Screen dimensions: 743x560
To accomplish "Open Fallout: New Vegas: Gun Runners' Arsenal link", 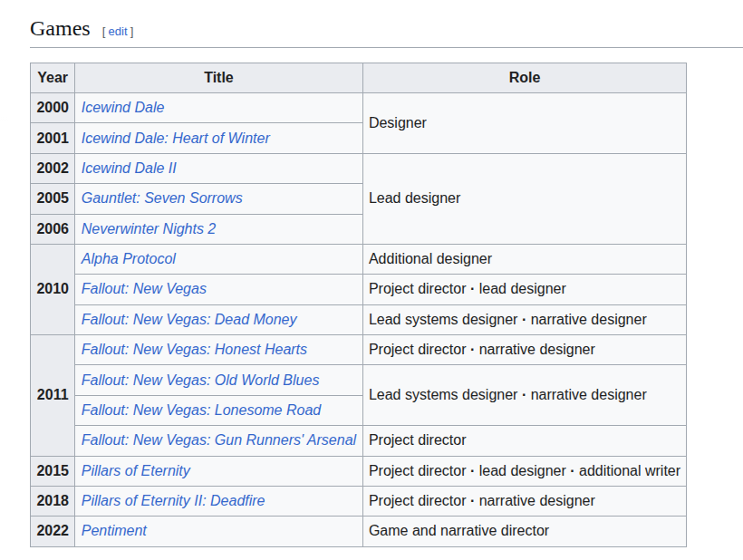I will click(219, 440).
